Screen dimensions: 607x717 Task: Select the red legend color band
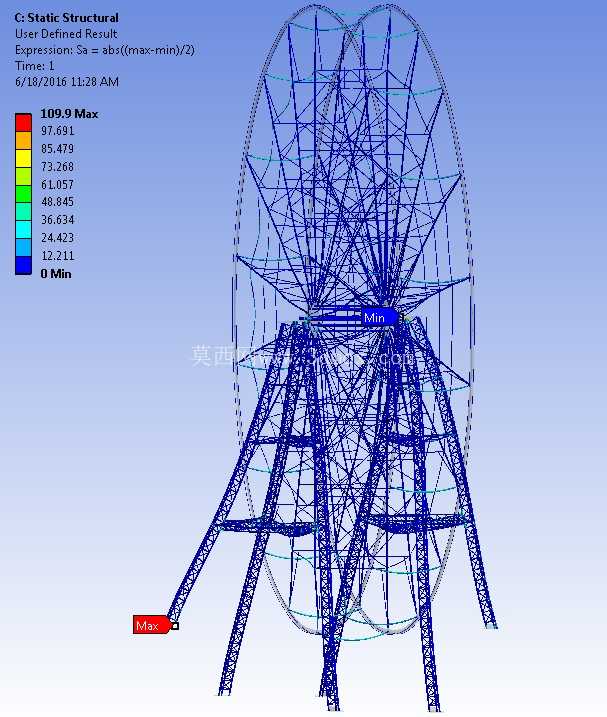click(23, 123)
